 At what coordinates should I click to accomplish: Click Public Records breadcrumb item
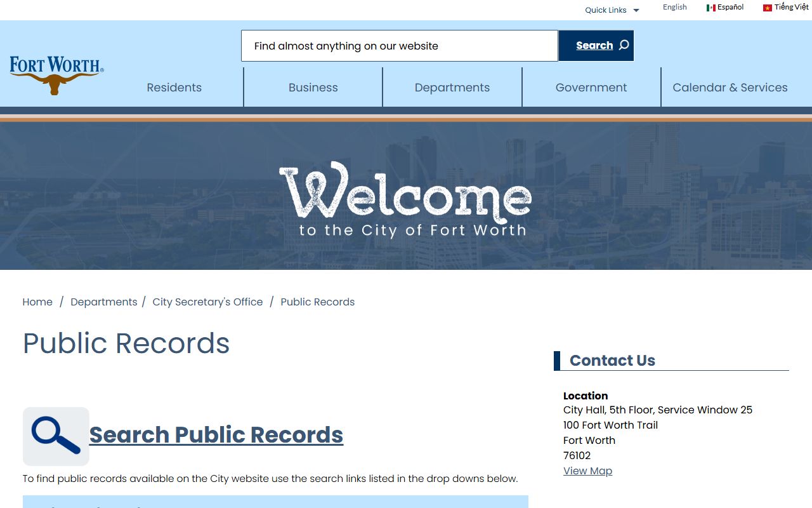click(x=317, y=302)
